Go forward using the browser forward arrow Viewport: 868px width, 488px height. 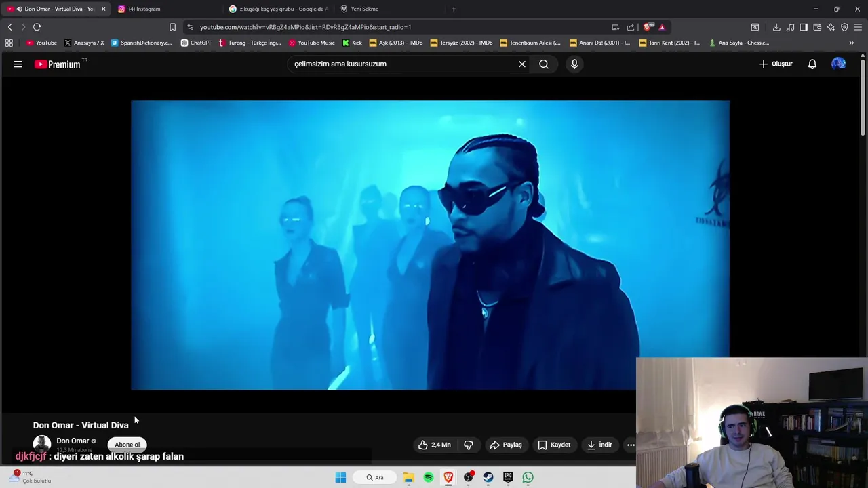(23, 27)
